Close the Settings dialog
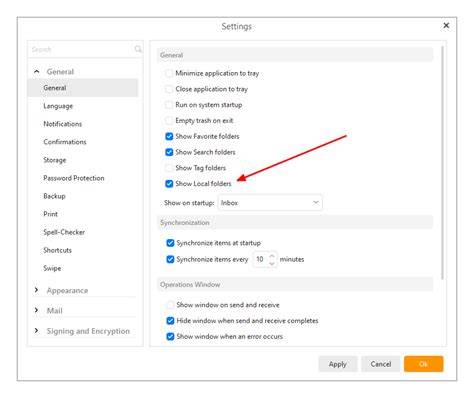The height and width of the screenshot is (398, 474). (x=446, y=26)
